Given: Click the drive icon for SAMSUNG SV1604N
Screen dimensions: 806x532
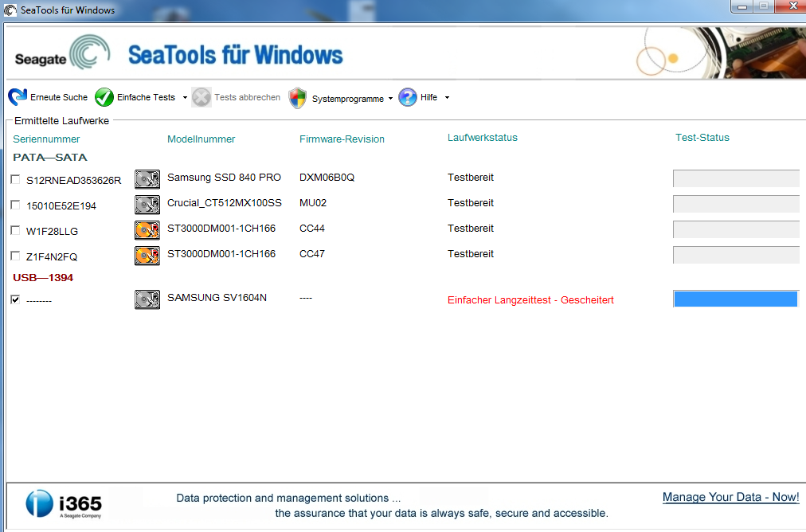Looking at the screenshot, I should (x=147, y=299).
